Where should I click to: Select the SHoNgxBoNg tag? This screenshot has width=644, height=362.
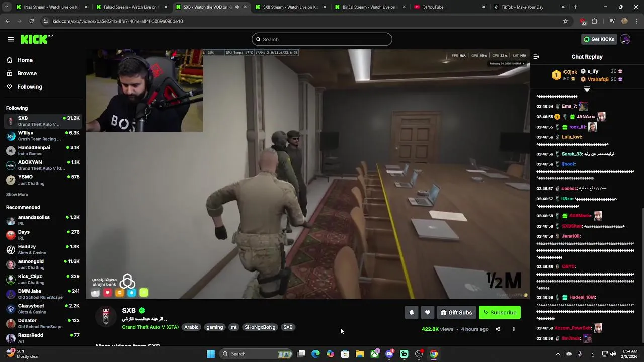(260, 327)
